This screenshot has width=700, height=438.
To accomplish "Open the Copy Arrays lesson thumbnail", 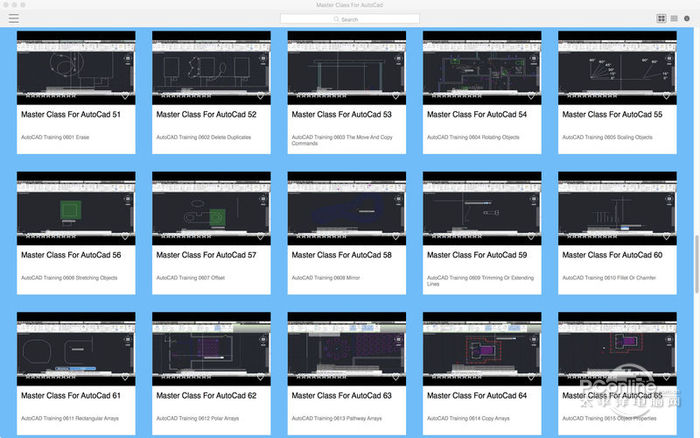I will [x=482, y=349].
